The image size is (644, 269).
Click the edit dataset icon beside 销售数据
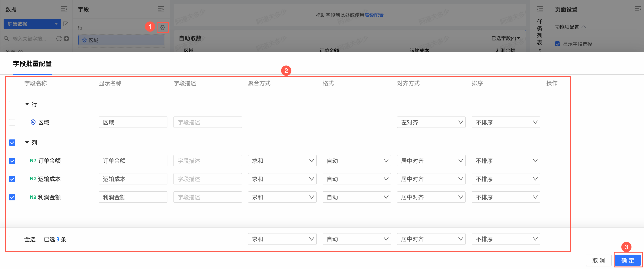point(66,24)
